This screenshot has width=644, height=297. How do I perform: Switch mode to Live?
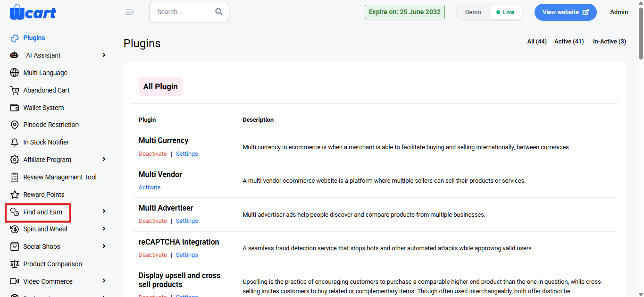click(x=505, y=12)
